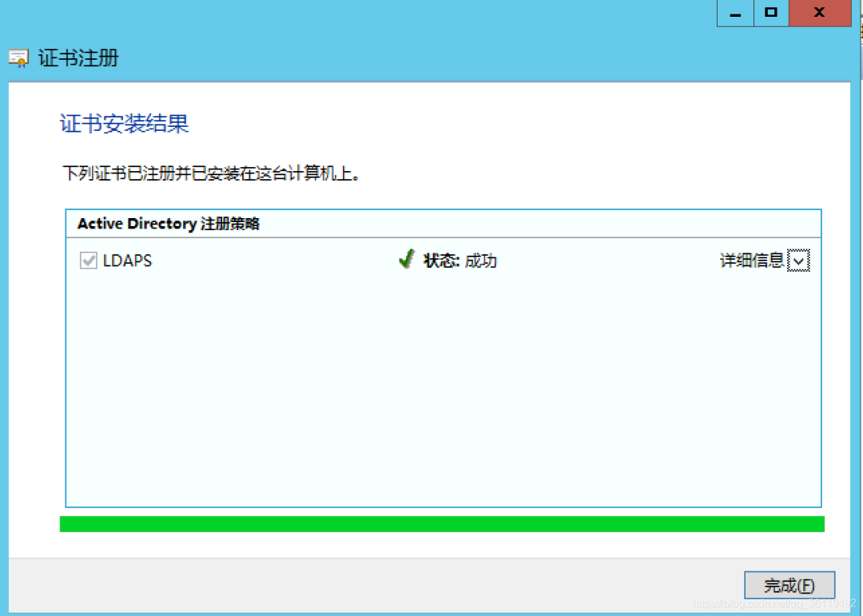863x616 pixels.
Task: Click the 证书注册 window title text
Action: point(78,58)
